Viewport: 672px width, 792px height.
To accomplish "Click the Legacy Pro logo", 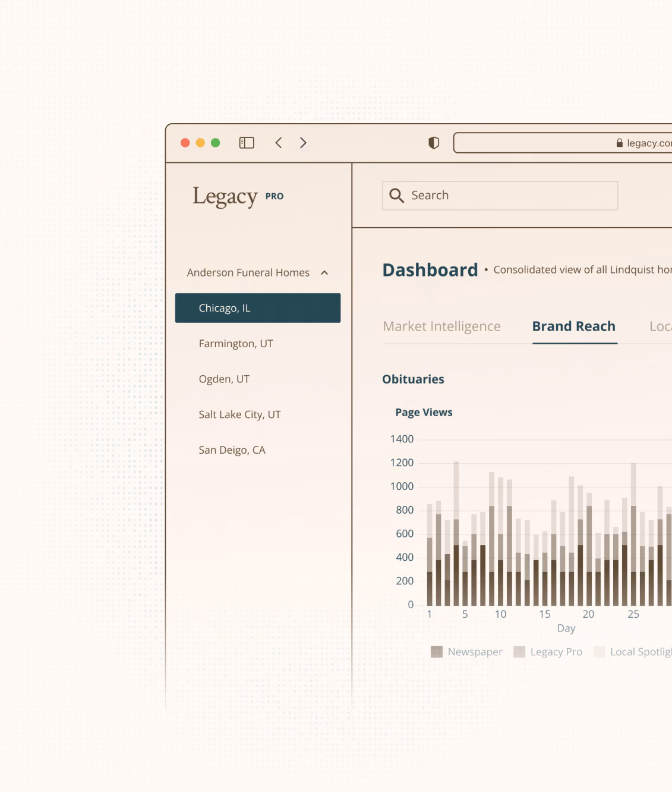I will tap(238, 196).
